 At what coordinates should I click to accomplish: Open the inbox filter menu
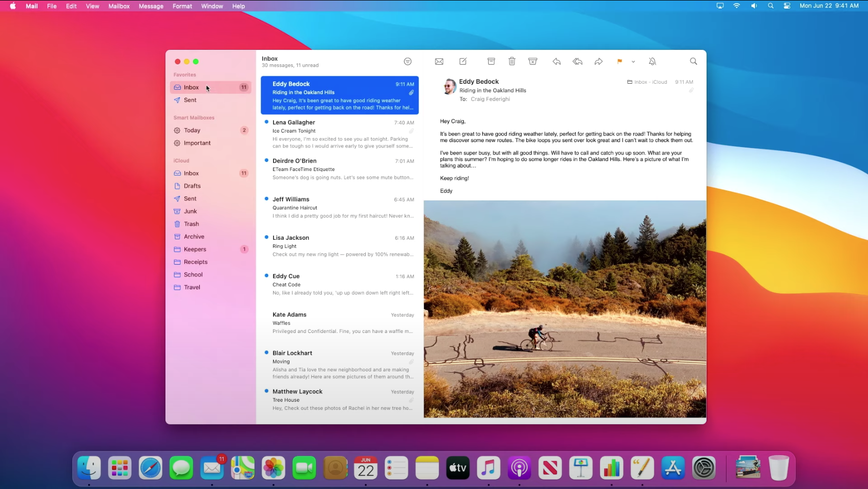pos(408,61)
